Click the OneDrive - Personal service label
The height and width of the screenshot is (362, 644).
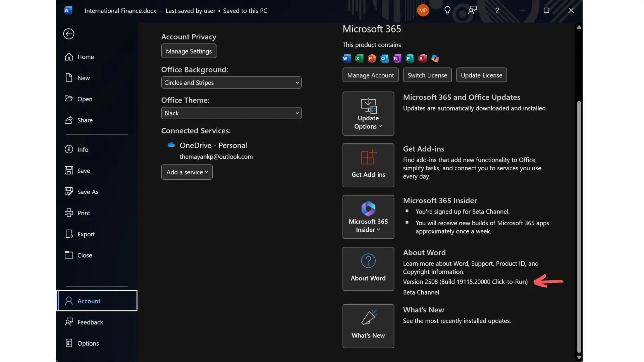(x=213, y=145)
